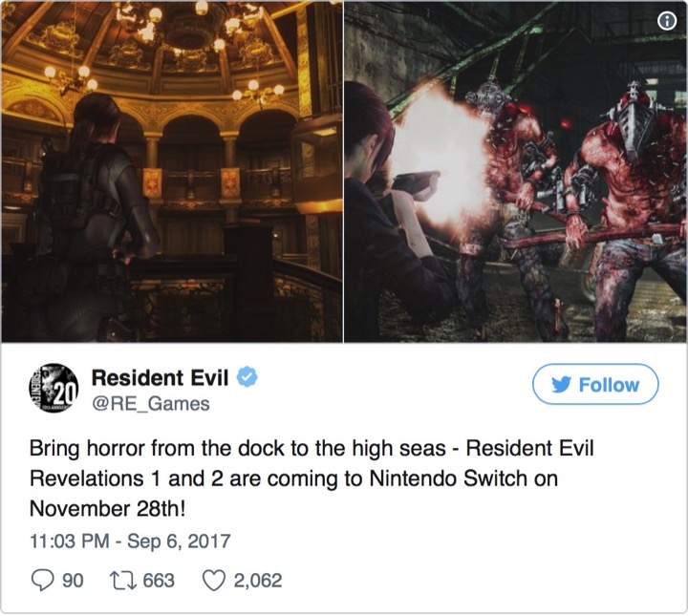This screenshot has height=616, width=688.
Task: Click the 'November 28th!' line of tweet
Action: pyautogui.click(x=107, y=509)
